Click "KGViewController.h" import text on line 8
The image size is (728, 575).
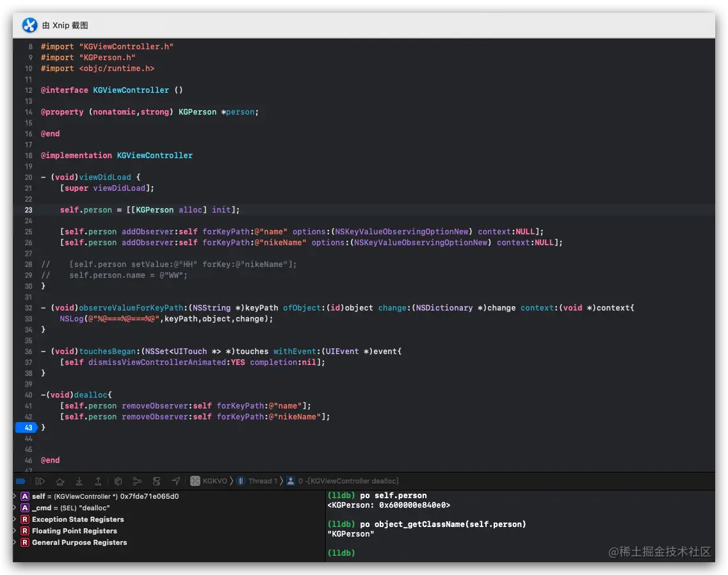pyautogui.click(x=126, y=47)
